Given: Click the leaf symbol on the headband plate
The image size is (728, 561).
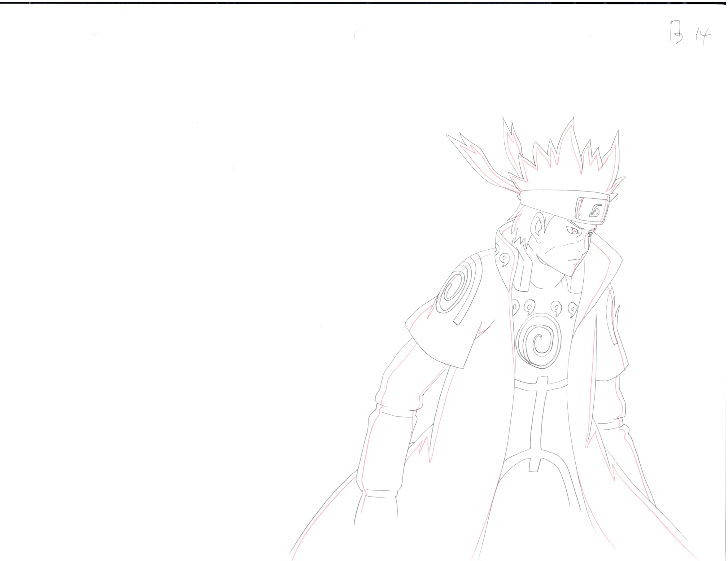Looking at the screenshot, I should (596, 210).
